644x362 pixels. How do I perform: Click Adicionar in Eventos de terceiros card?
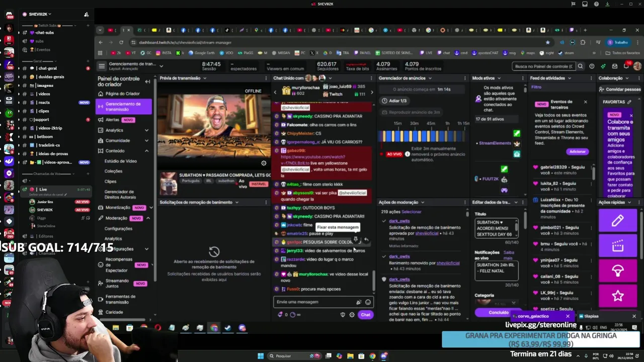578,152
